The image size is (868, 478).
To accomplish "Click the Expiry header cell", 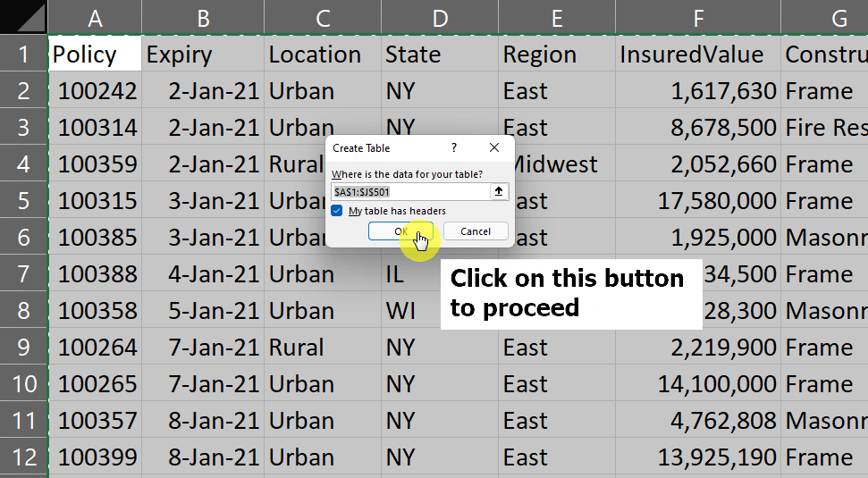I will (203, 54).
